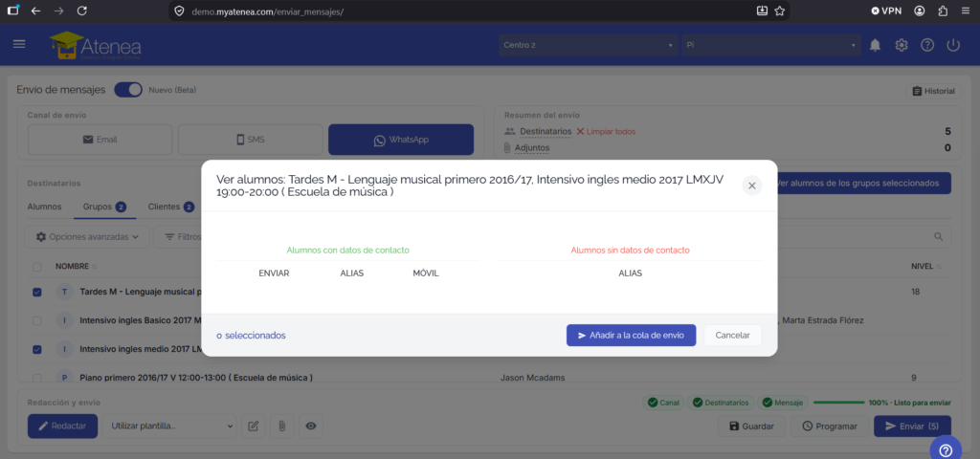
Task: Open the browser VPN indicator
Action: click(886, 11)
